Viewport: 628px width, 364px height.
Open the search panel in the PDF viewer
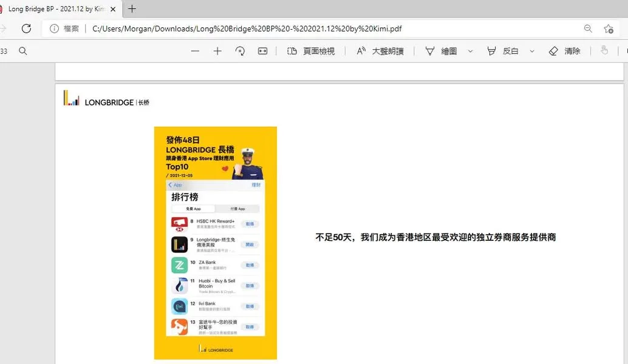tap(22, 51)
